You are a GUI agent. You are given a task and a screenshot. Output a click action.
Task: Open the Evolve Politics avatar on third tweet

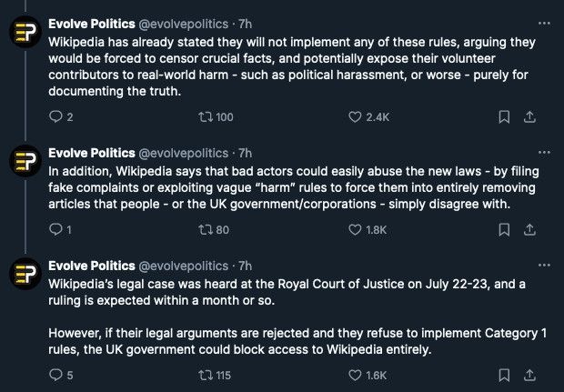click(24, 276)
